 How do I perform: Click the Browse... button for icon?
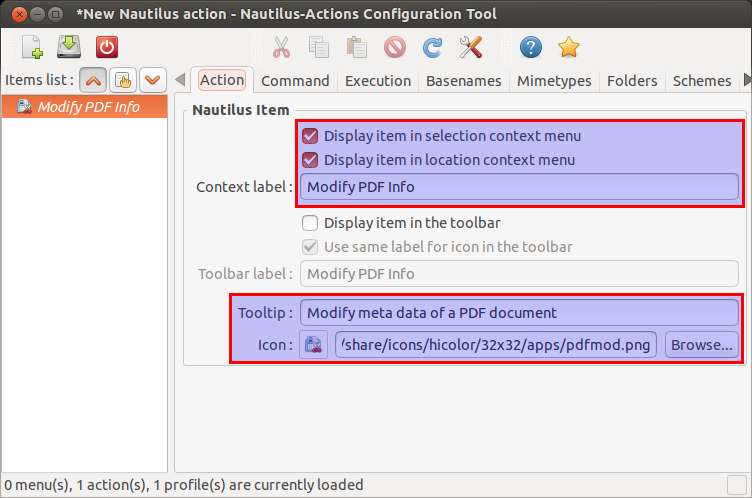tap(702, 345)
